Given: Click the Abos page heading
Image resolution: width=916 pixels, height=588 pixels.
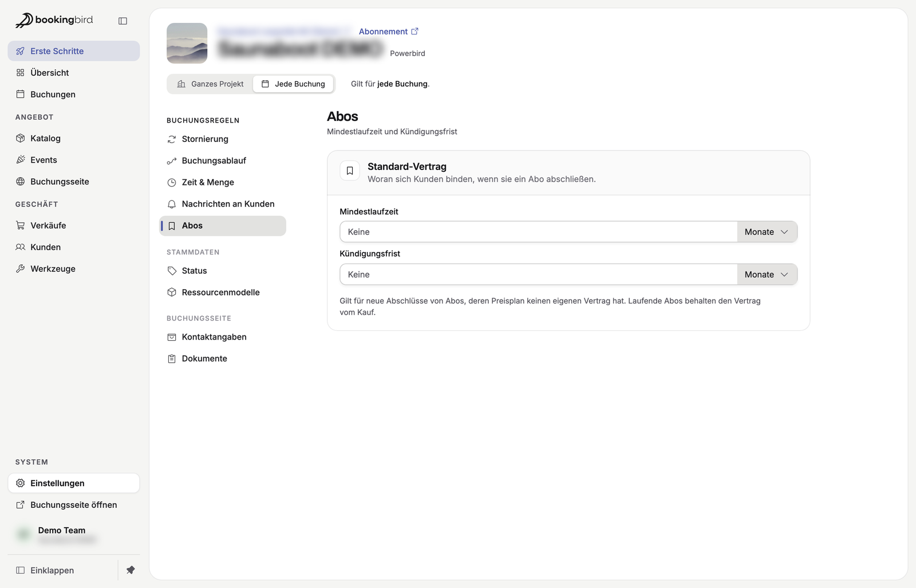Looking at the screenshot, I should (342, 116).
